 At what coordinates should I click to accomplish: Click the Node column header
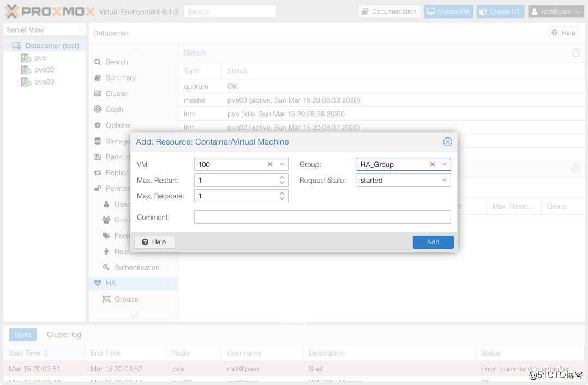tap(194, 353)
